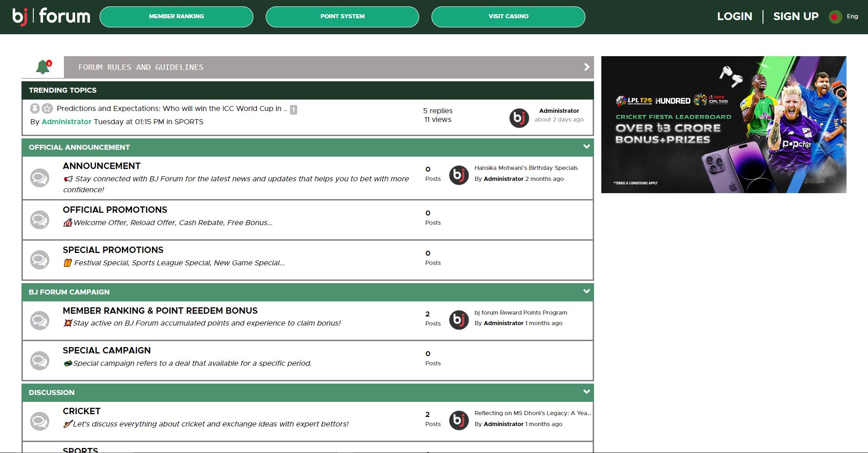Click the Bangladesh flag language icon
This screenshot has width=868, height=453.
tap(835, 17)
